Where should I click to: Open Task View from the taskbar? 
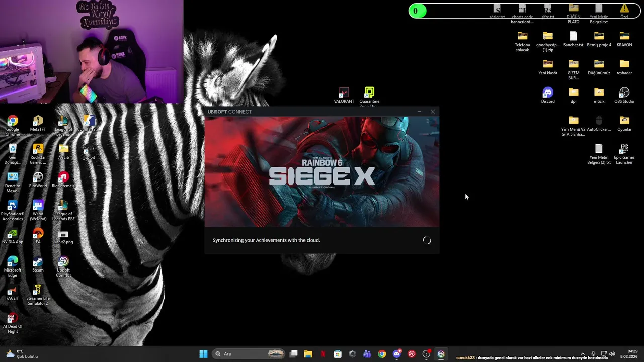coord(294,354)
